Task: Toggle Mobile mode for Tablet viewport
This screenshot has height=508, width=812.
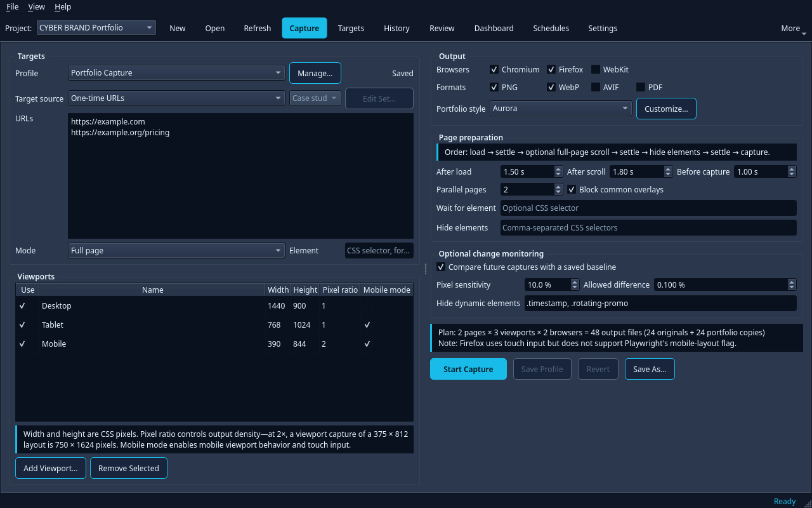Action: click(367, 325)
